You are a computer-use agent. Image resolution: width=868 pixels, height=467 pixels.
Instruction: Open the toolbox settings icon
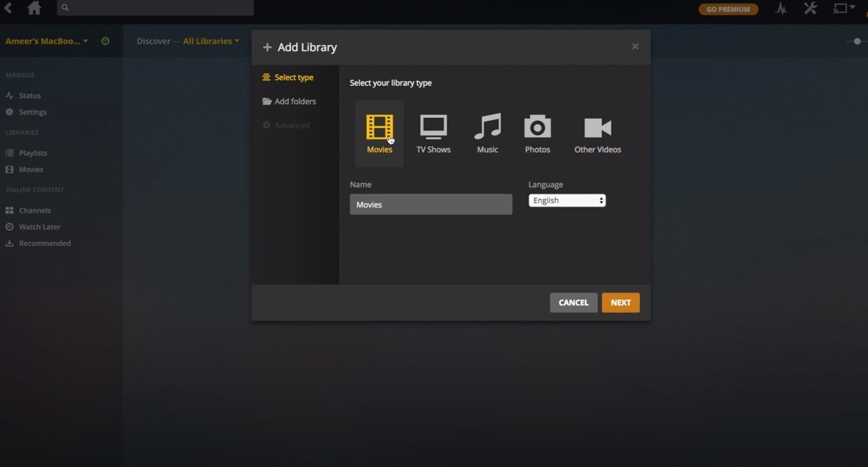(x=810, y=8)
